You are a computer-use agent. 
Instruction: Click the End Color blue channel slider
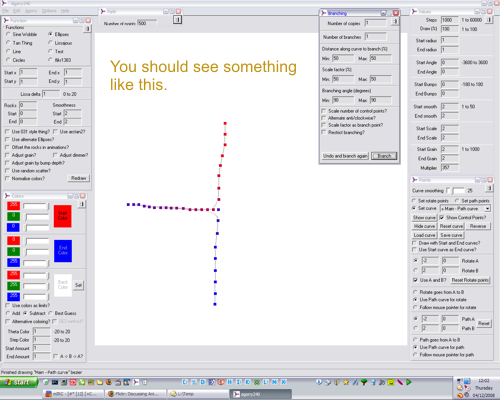click(x=36, y=263)
